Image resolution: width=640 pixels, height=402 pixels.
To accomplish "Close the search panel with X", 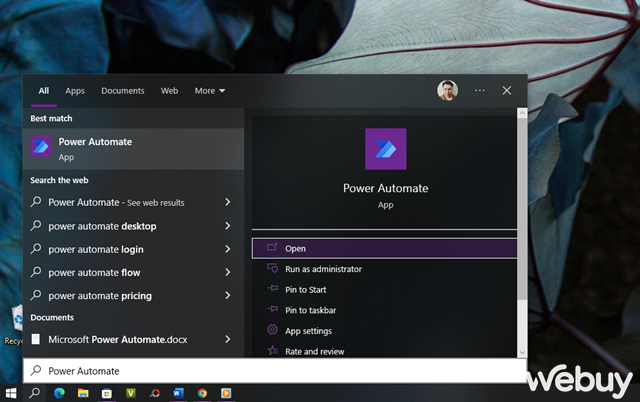I will coord(507,90).
